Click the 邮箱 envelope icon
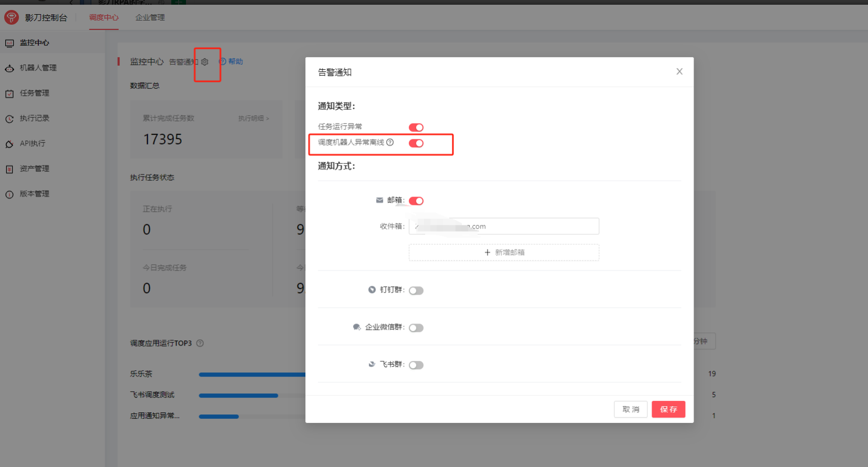This screenshot has width=868, height=467. point(379,200)
